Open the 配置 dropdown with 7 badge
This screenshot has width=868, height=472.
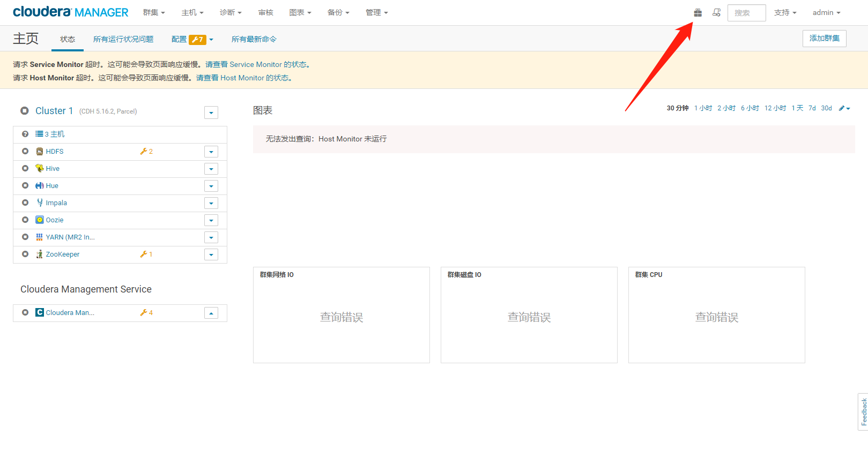pyautogui.click(x=192, y=39)
